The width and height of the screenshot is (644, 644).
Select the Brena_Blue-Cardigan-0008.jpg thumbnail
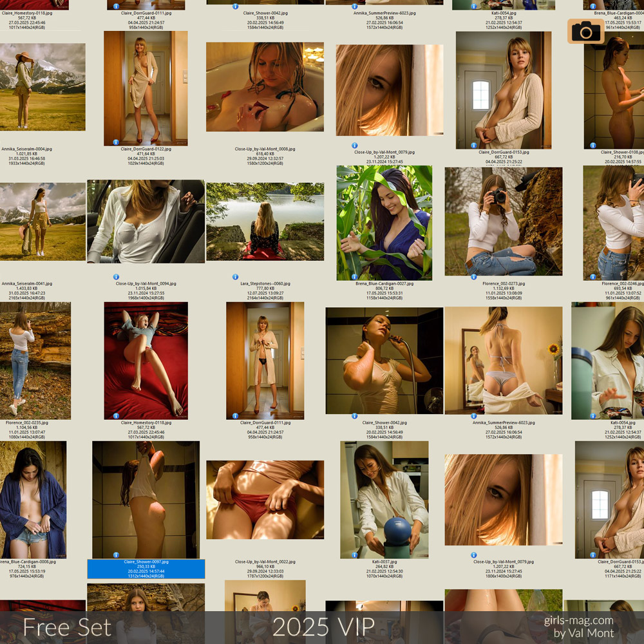coord(33,500)
